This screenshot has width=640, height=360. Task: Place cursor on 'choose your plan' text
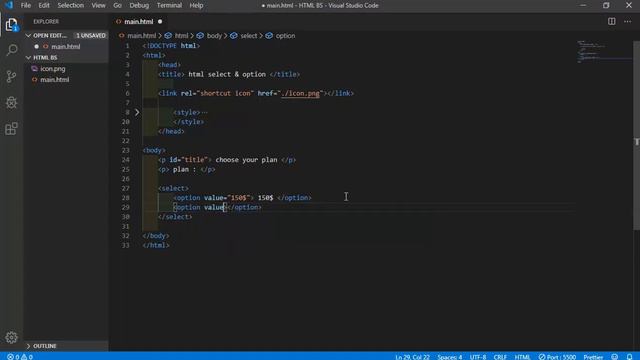246,160
